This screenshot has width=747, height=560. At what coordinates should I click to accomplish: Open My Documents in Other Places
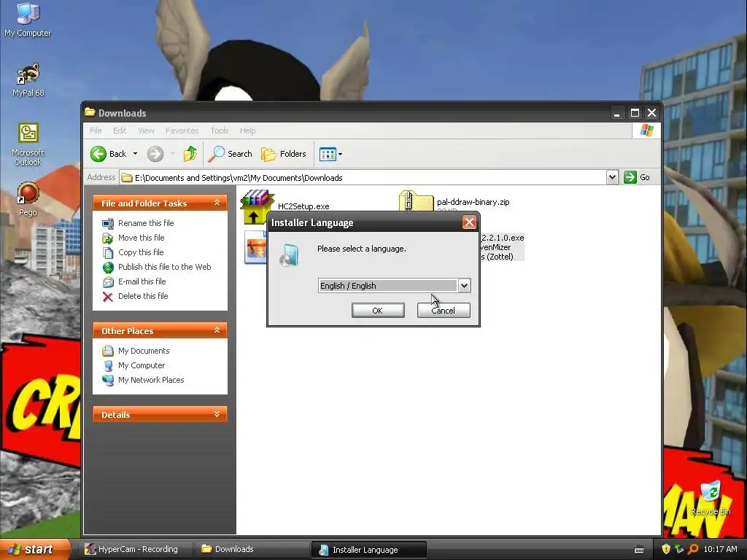click(144, 351)
